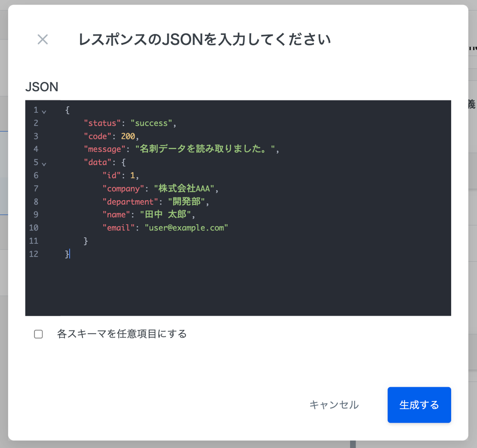Click the empty area below the JSON code
477x448 pixels.
point(238,288)
